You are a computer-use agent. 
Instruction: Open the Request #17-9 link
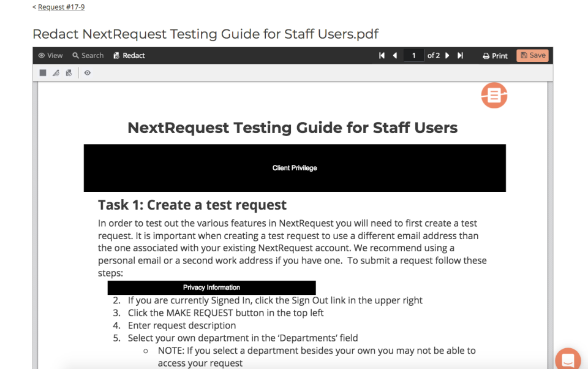(59, 7)
